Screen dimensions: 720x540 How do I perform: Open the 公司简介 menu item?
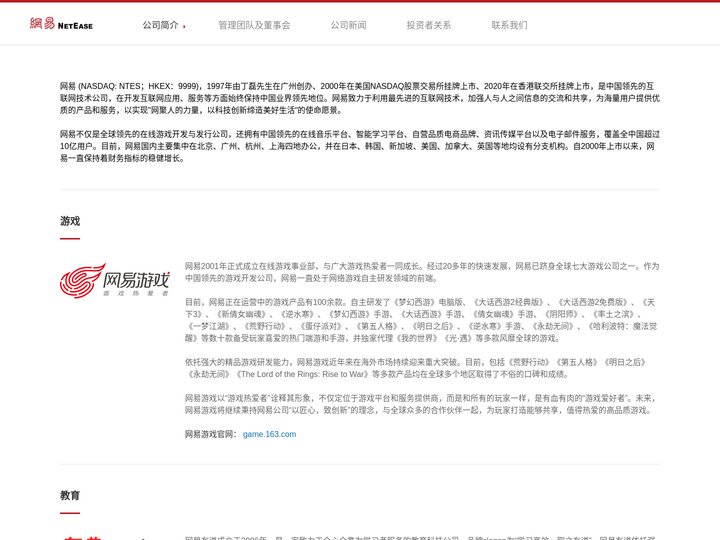160,25
